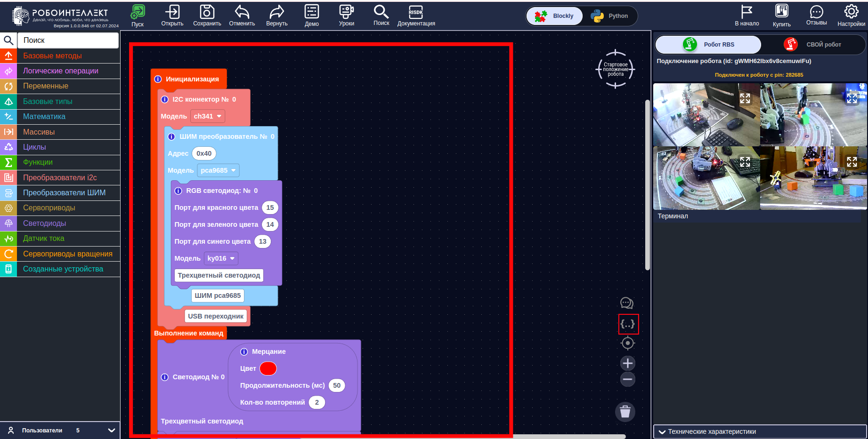Image resolution: width=868 pixels, height=439 pixels.
Task: Open Сервоприводы category
Action: [x=60, y=208]
